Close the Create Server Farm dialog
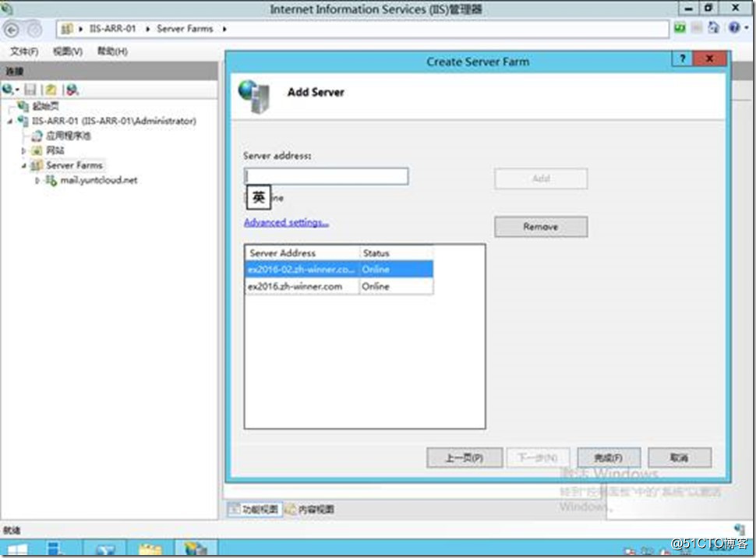Image resolution: width=756 pixels, height=558 pixels. [x=710, y=58]
